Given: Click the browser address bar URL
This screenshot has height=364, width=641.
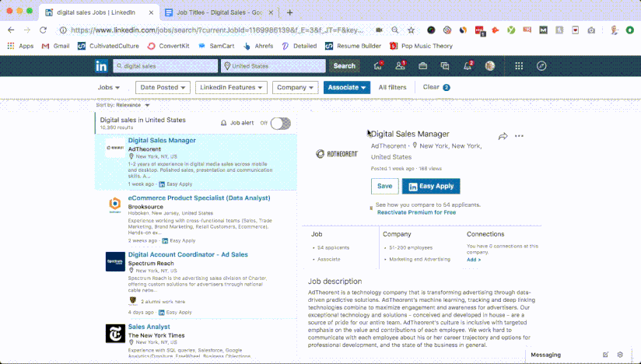Looking at the screenshot, I should [217, 30].
